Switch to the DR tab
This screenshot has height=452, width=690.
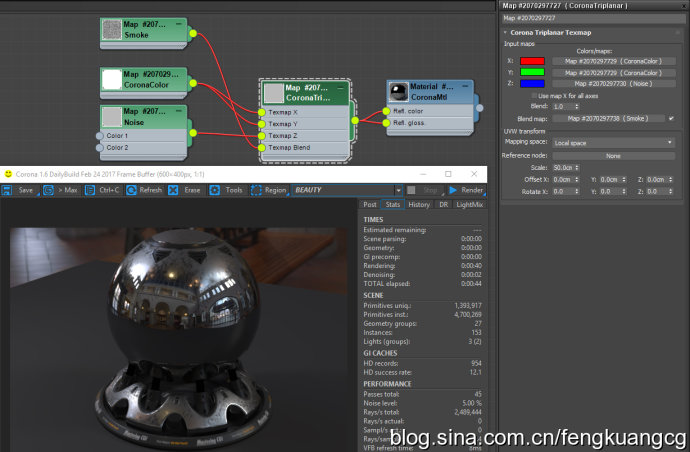444,205
